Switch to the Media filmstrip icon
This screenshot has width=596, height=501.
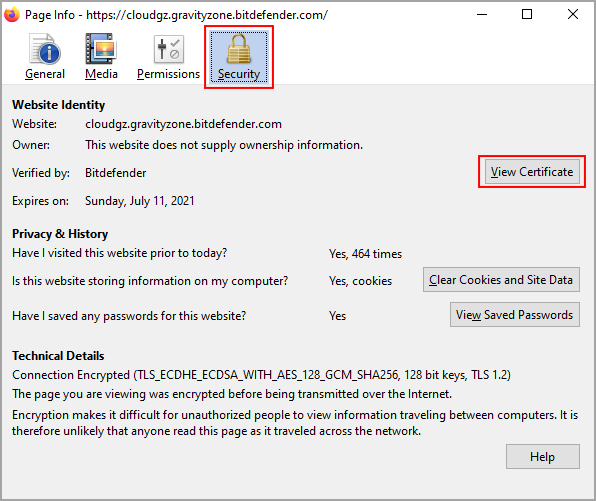101,49
